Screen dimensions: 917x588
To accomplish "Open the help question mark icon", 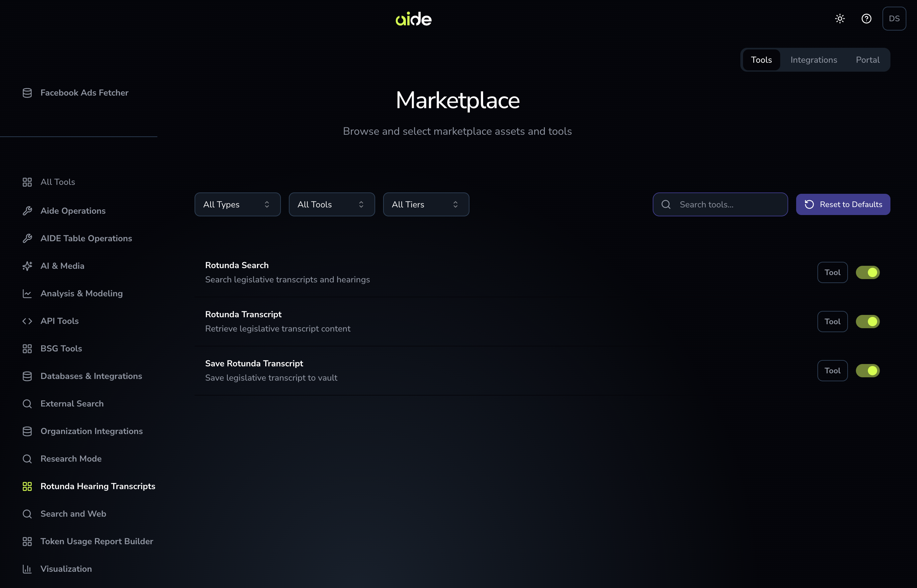I will (866, 18).
